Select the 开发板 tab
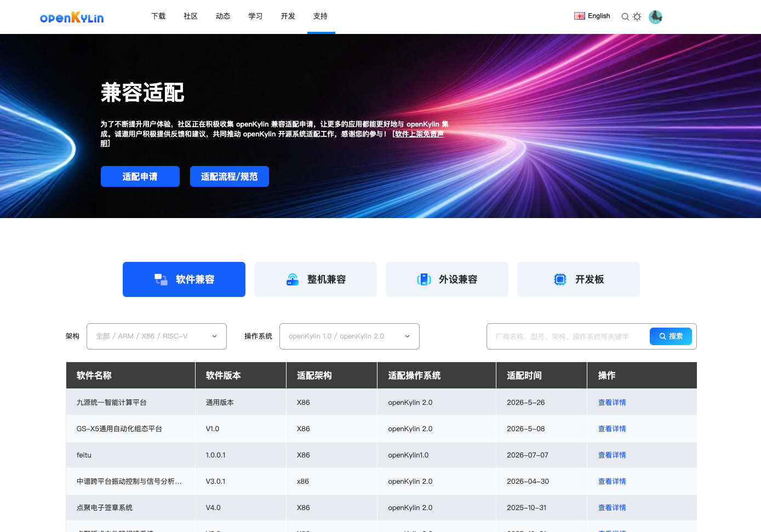The height and width of the screenshot is (532, 761). coord(579,279)
